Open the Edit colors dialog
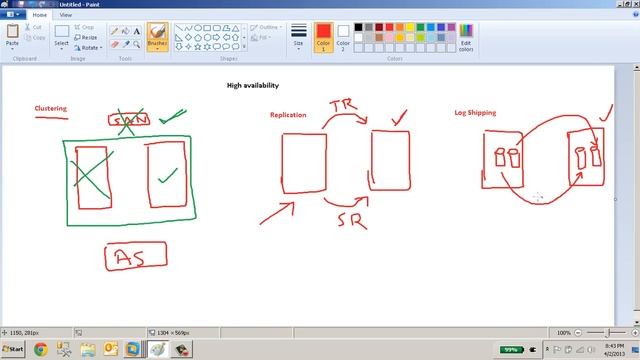The height and width of the screenshot is (360, 640). (466, 38)
